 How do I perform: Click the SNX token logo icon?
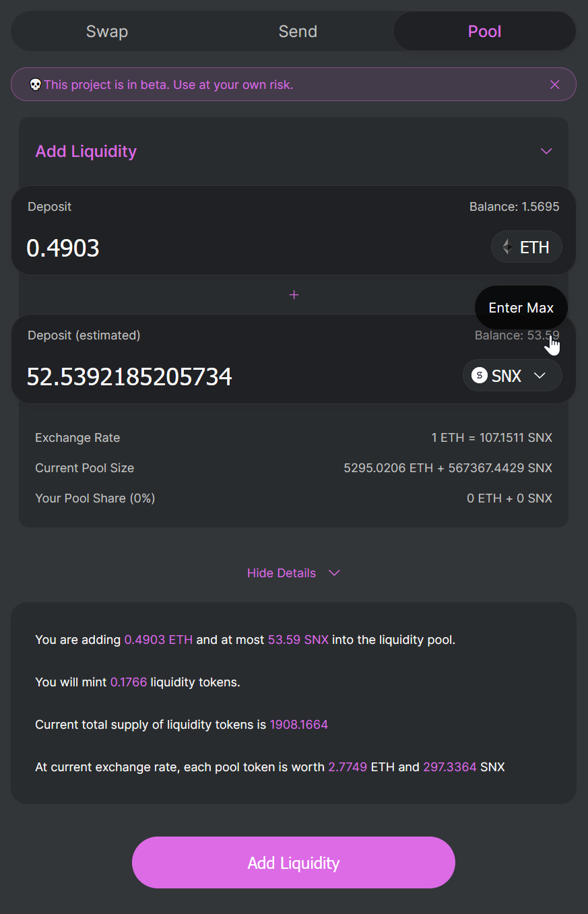(480, 375)
